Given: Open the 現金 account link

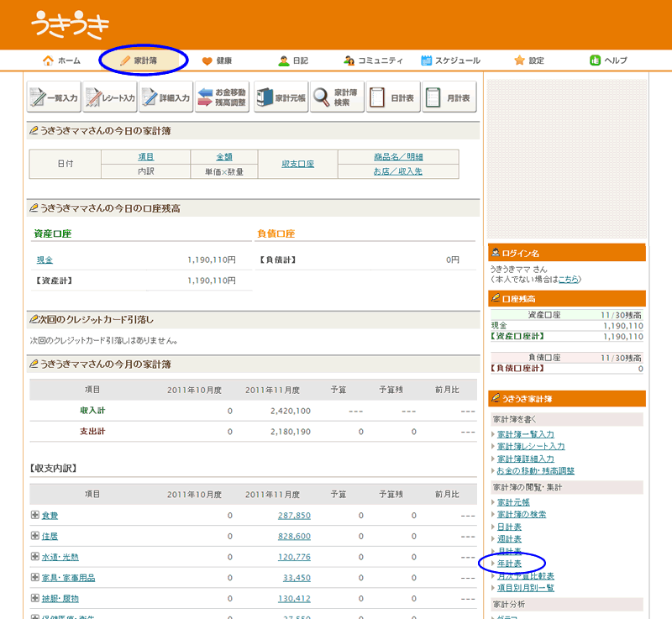Looking at the screenshot, I should 45,260.
